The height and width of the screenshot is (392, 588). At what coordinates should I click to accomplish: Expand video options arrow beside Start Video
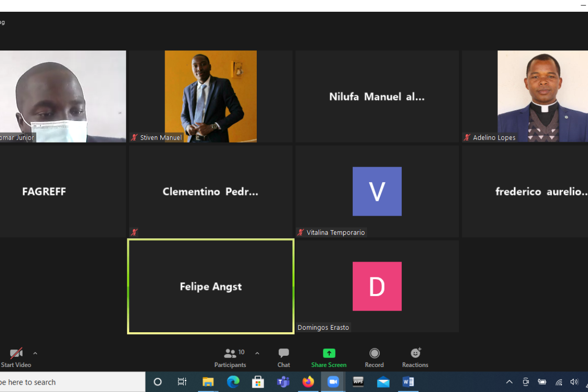point(35,353)
